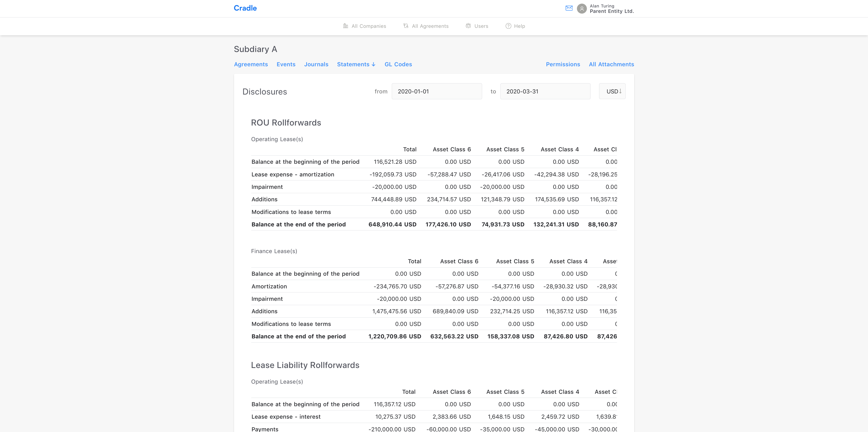Click finance additions 689,840.09 USD
Image resolution: width=868 pixels, height=432 pixels.
pos(456,311)
